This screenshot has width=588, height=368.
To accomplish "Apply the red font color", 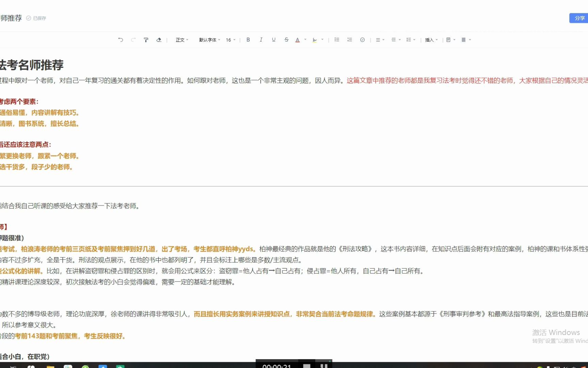I will pos(297,40).
